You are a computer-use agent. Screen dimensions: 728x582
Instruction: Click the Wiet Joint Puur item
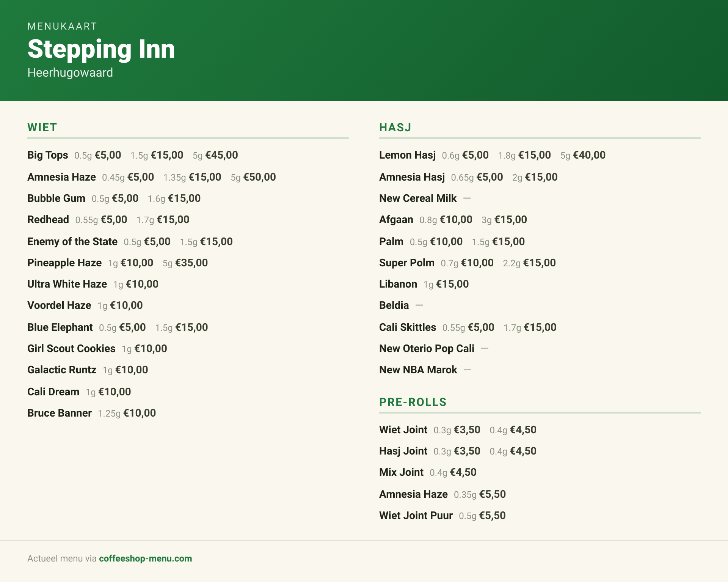416,516
